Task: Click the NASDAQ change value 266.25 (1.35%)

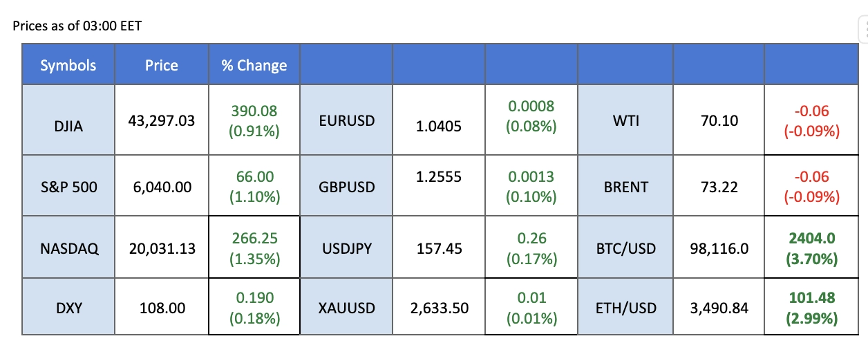Action: 254,248
